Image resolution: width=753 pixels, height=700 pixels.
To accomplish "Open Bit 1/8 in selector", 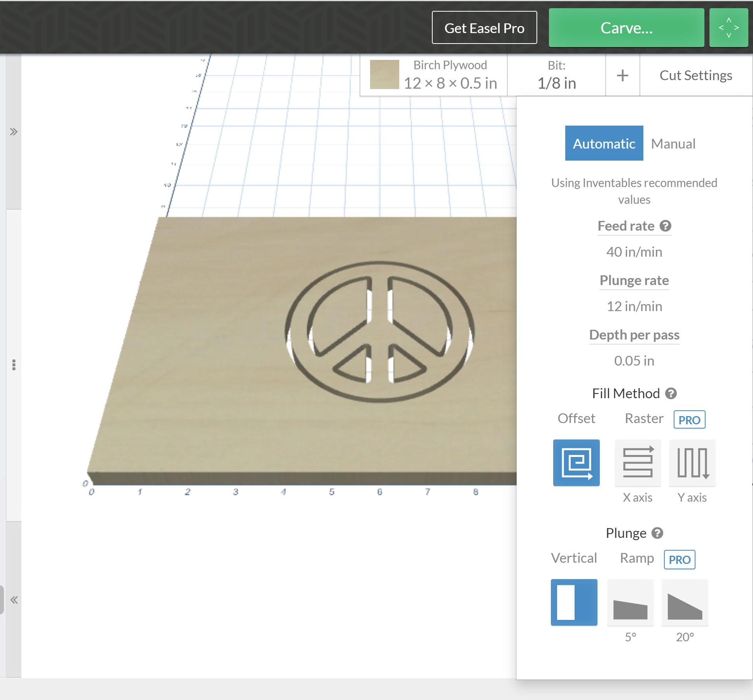I will coord(556,75).
